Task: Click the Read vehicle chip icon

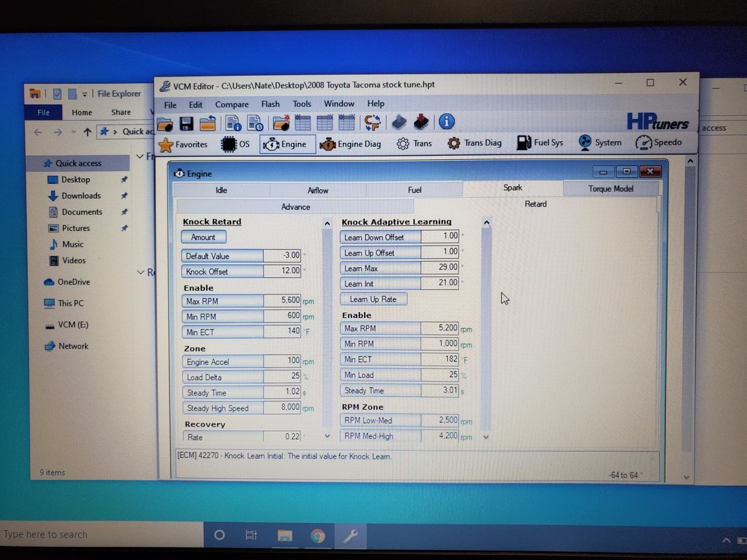Action: 399,122
